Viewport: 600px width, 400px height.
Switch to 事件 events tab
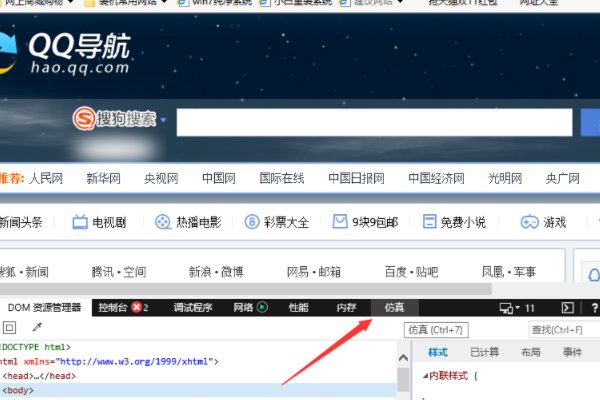572,353
